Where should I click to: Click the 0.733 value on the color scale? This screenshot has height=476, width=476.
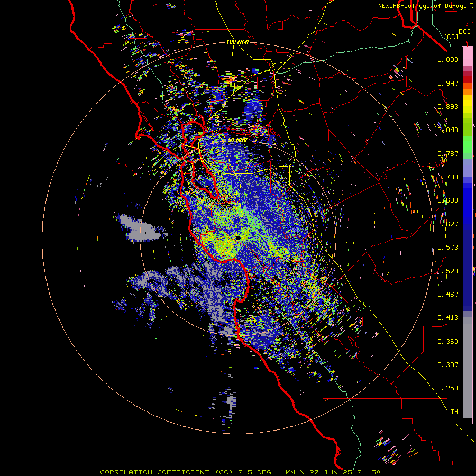[x=448, y=177]
